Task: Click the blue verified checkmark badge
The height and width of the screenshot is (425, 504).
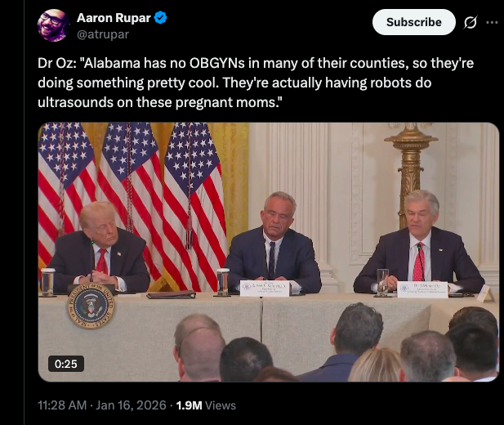Action: pos(160,18)
